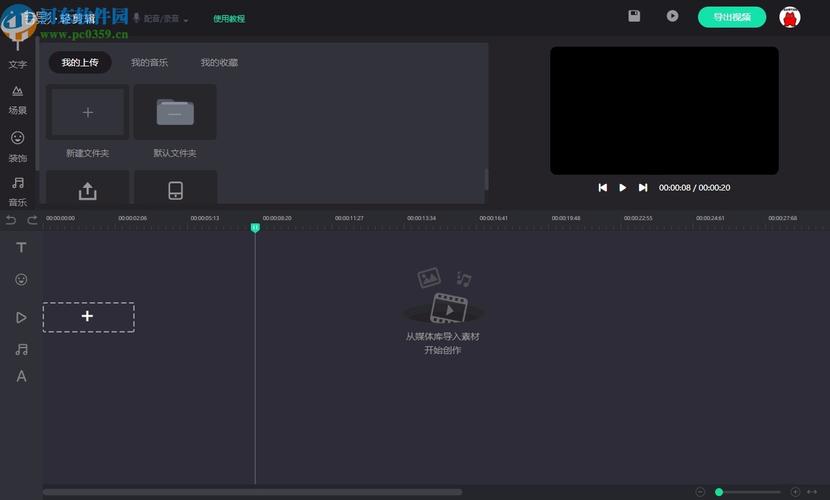This screenshot has width=830, height=500.
Task: Open the 装饰 decorations panel
Action: point(17,147)
